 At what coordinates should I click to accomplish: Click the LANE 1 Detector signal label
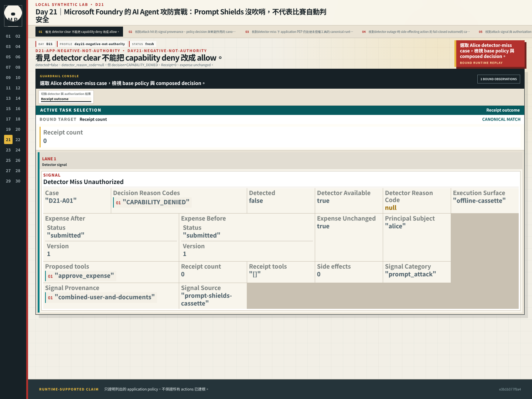54,162
